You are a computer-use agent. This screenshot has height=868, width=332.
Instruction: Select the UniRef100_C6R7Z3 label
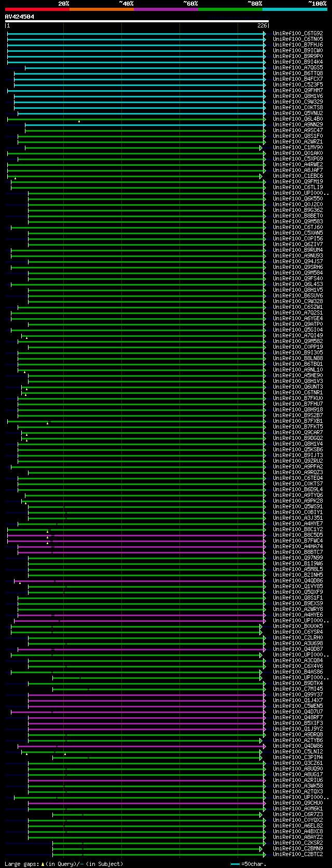pos(298,815)
